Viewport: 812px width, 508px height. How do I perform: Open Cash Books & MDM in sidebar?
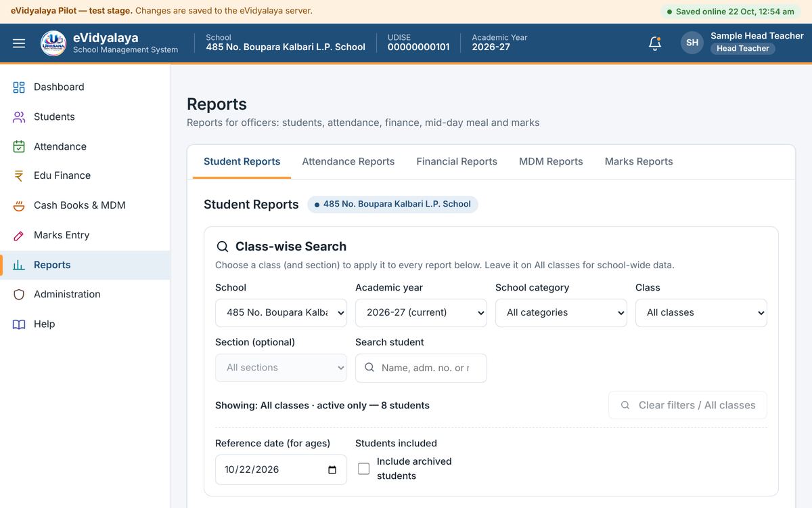pyautogui.click(x=85, y=206)
